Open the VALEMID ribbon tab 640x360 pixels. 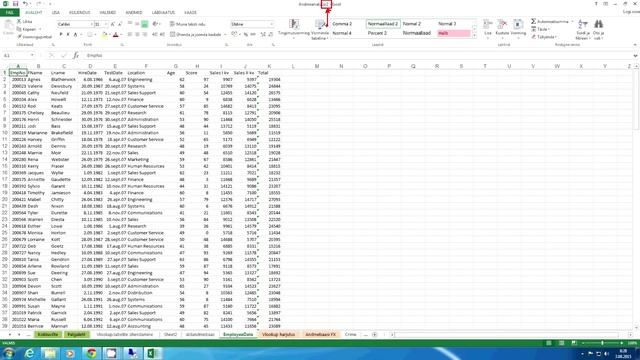point(108,13)
